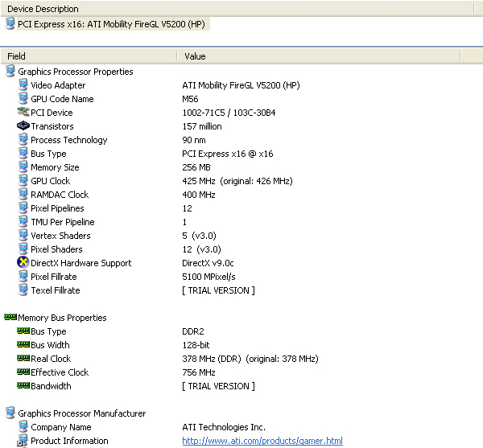The width and height of the screenshot is (483, 448).
Task: Click the value 5 (v3.0)
Action: (x=200, y=236)
